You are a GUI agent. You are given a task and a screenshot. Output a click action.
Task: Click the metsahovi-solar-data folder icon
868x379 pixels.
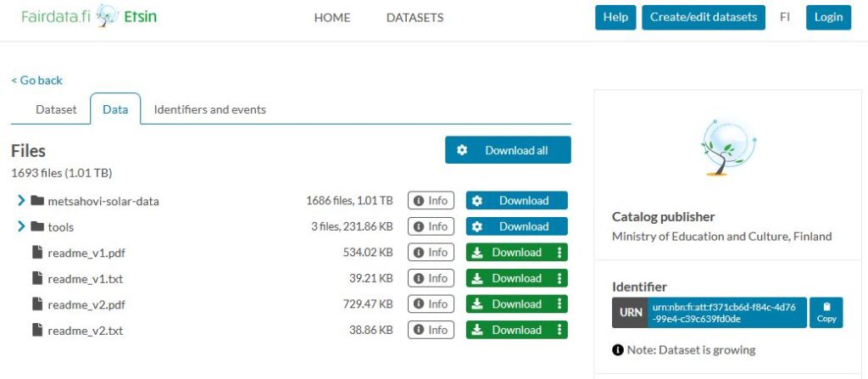pos(37,201)
